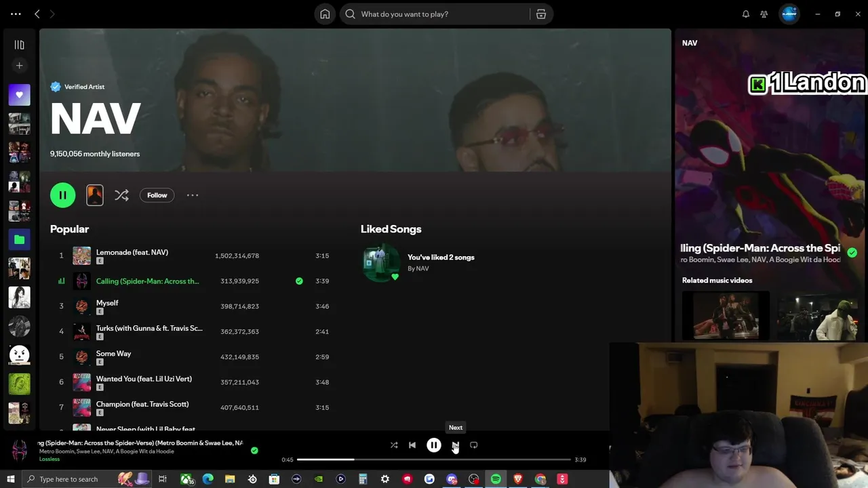Viewport: 868px width, 488px height.
Task: Open the song title in right panel
Action: click(760, 248)
